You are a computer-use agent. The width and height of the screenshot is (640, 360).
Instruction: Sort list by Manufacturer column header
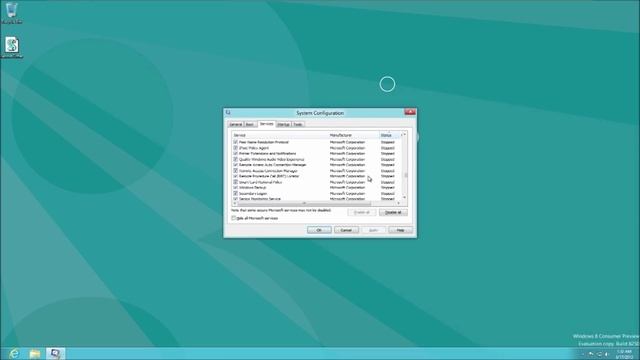353,135
